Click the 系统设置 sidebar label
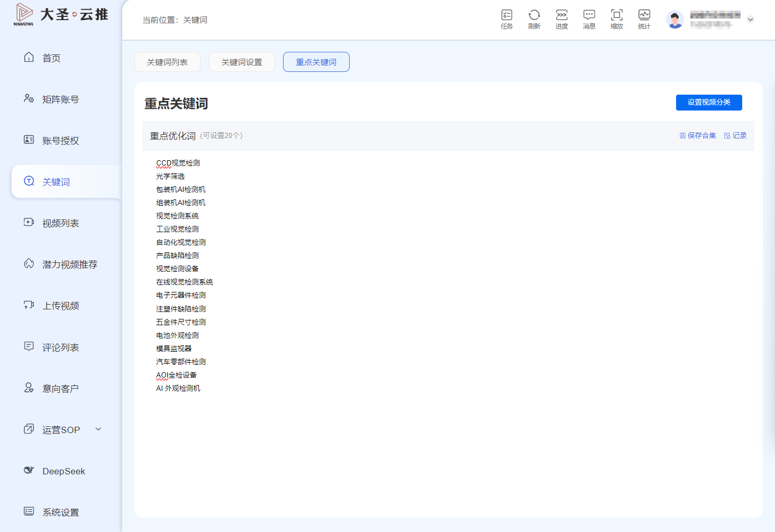 (61, 512)
